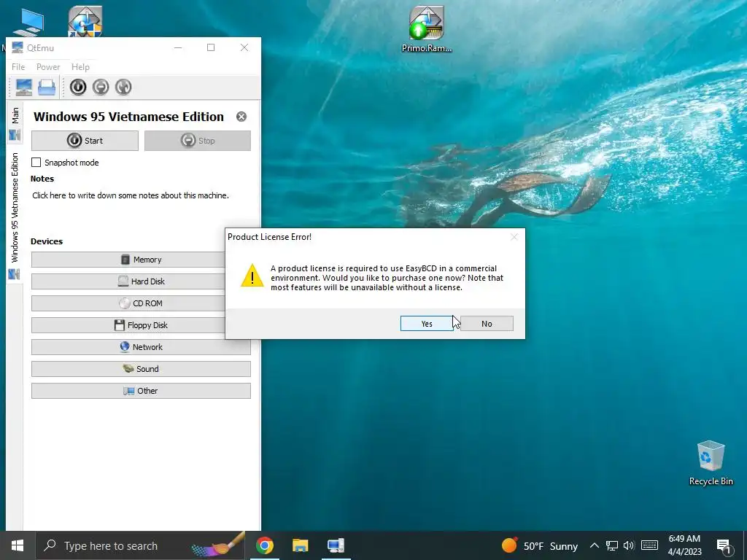Enable Snapshot mode checkbox

click(x=36, y=163)
